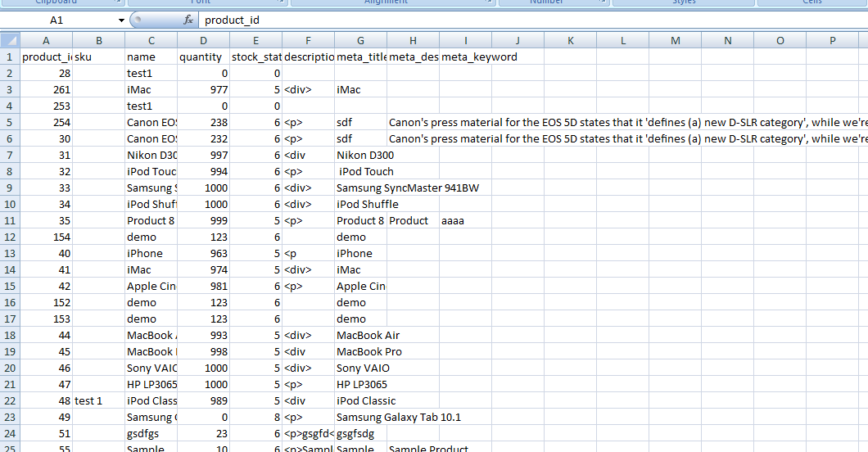The height and width of the screenshot is (452, 868).
Task: Select the quantity cell showing 977
Action: click(203, 89)
